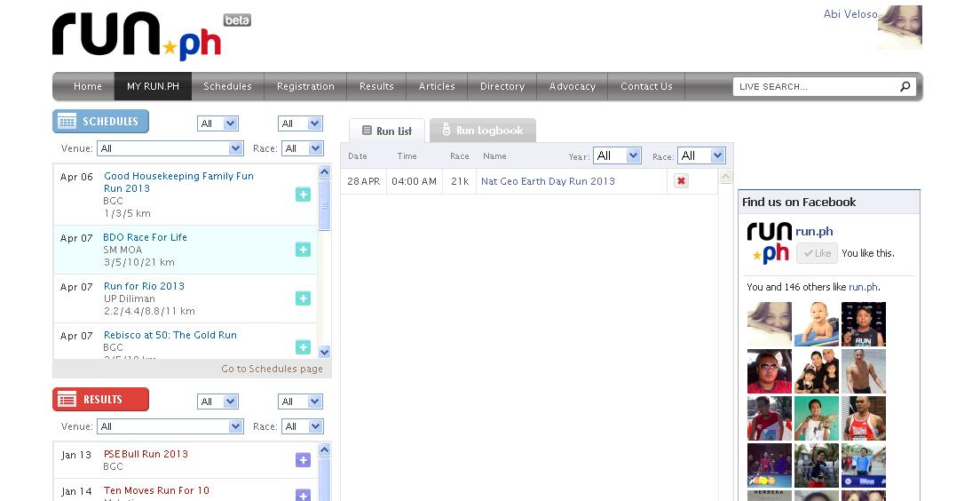980x501 pixels.
Task: Click the Date column header
Action: tap(358, 156)
